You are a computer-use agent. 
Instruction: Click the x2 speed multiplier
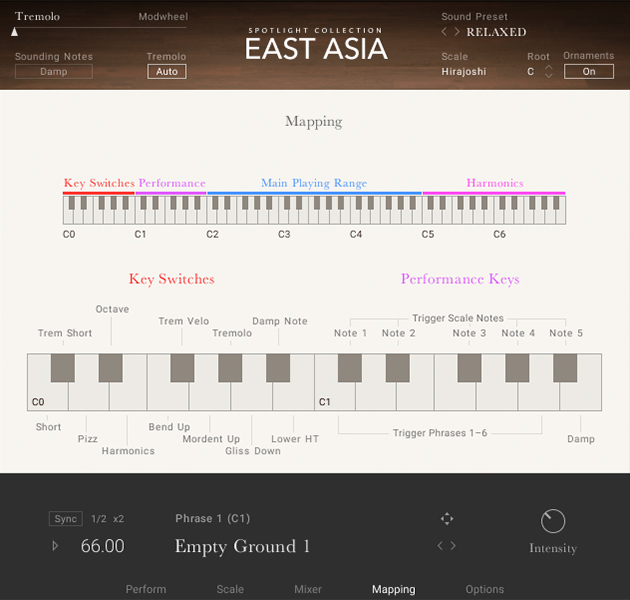point(118,519)
